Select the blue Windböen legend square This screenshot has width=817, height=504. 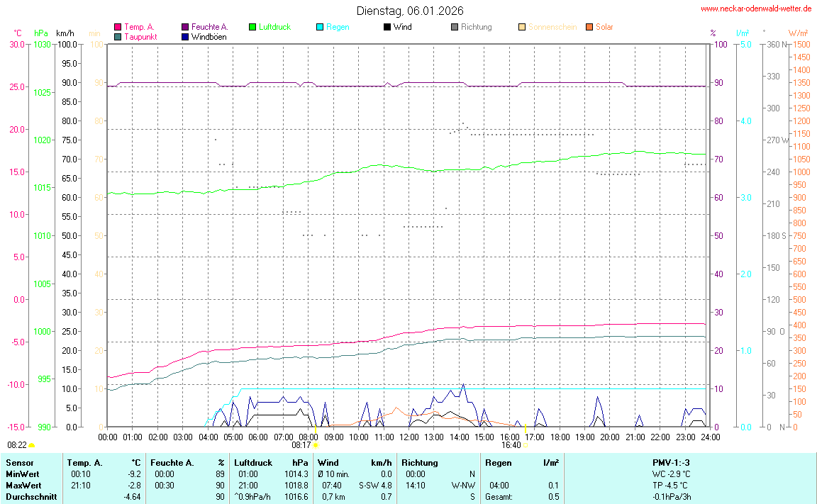point(185,36)
